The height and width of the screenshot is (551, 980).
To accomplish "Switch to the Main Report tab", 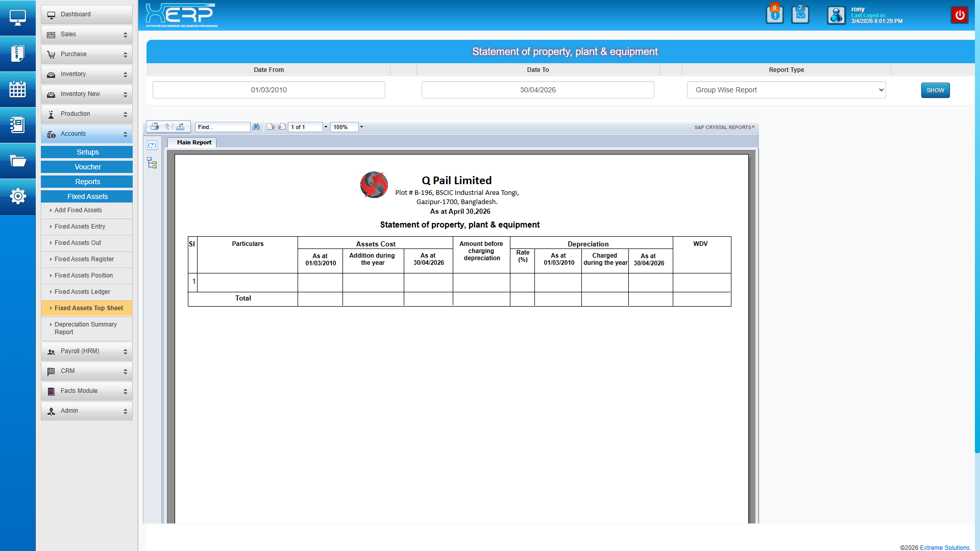I will coord(194,142).
